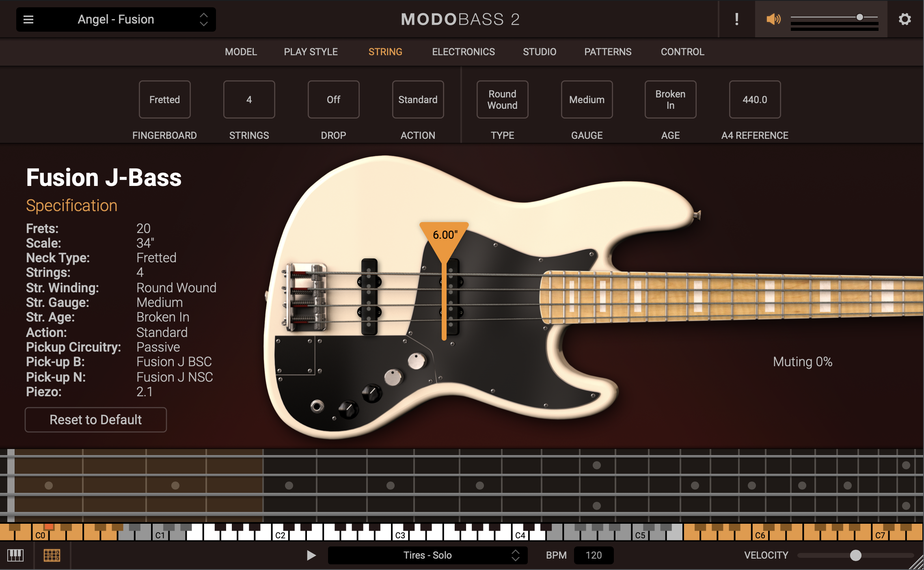Switch to the PLAY STYLE tab
924x570 pixels.
click(x=311, y=52)
